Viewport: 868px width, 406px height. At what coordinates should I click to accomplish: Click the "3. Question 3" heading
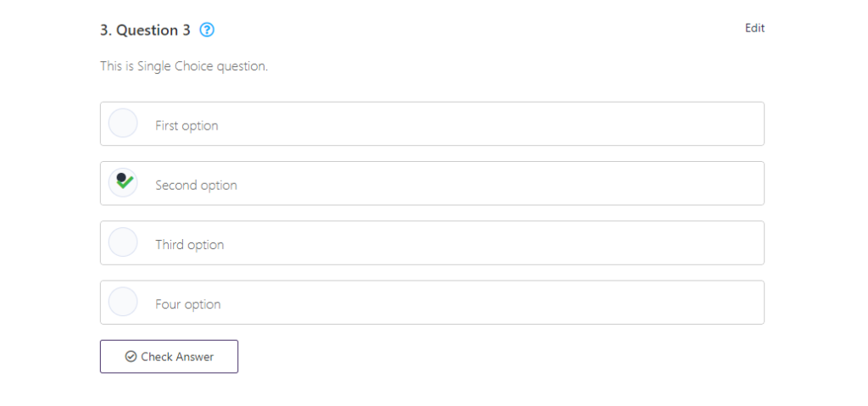[145, 31]
